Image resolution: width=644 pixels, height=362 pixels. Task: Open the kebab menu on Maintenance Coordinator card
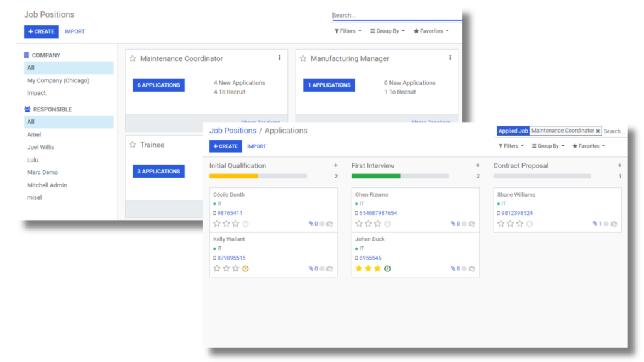[280, 58]
